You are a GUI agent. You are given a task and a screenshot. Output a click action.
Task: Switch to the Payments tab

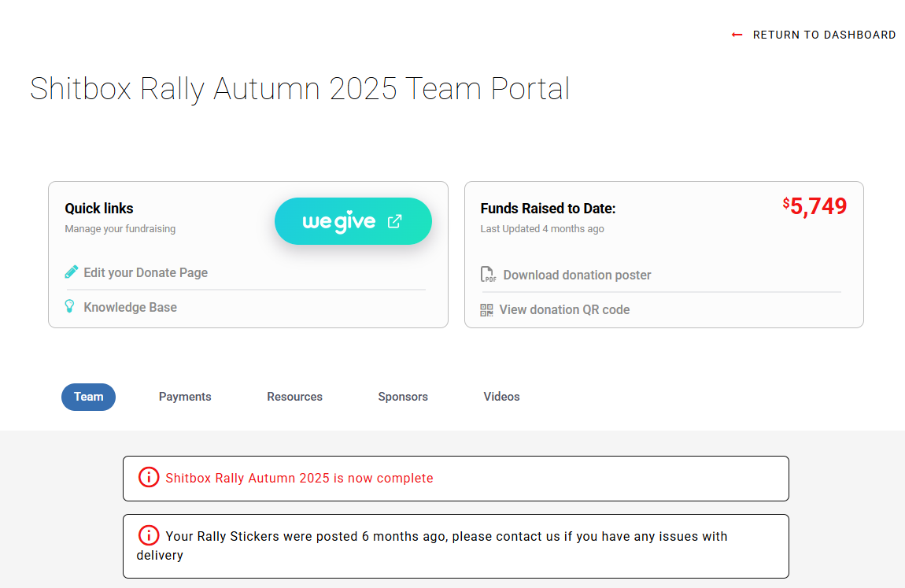tap(185, 397)
